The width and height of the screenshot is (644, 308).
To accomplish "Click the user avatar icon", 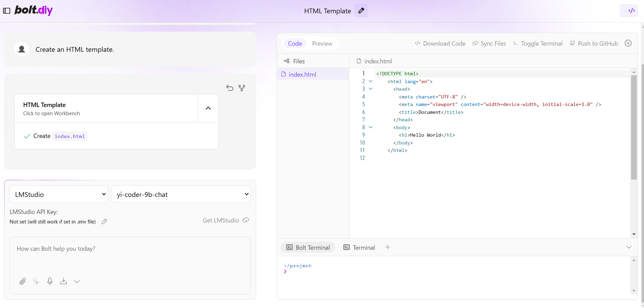I will coord(21,49).
